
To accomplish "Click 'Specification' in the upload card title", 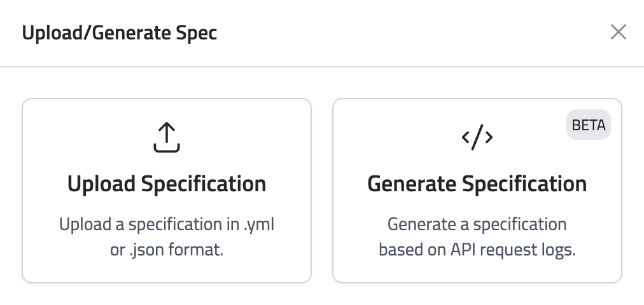I will point(204,184).
